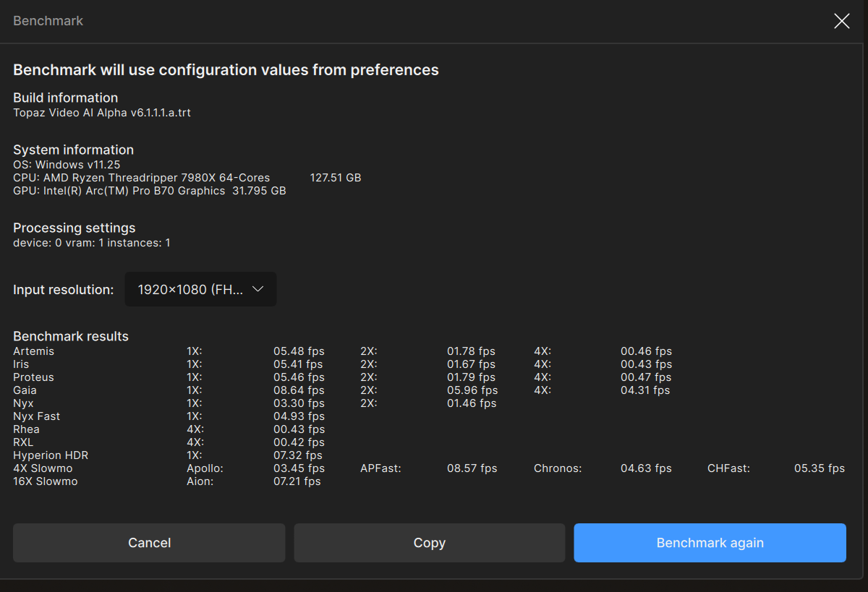Image resolution: width=868 pixels, height=592 pixels.
Task: Click the GPU Intel Arc Pro B70 line
Action: point(150,191)
